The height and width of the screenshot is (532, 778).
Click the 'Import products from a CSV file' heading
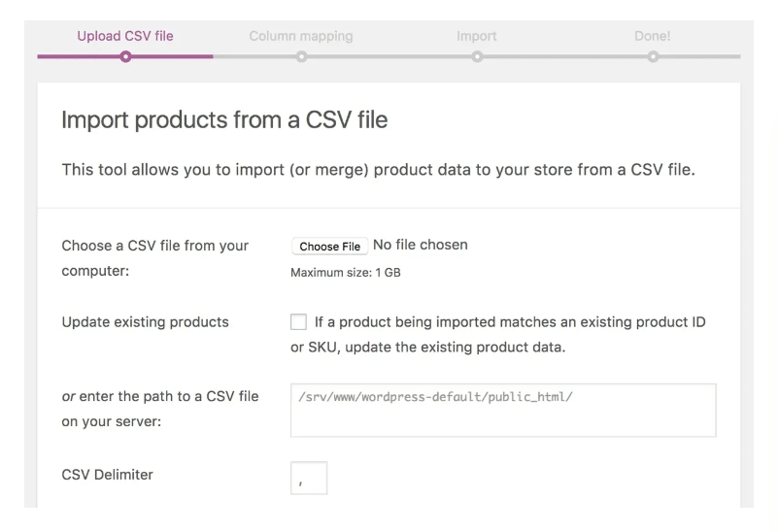224,120
